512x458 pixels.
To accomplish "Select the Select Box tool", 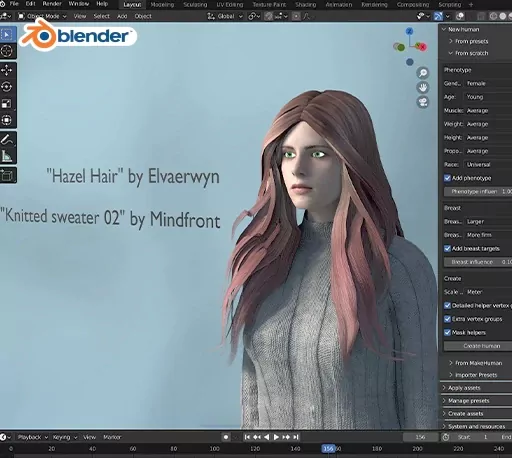I will point(7,34).
